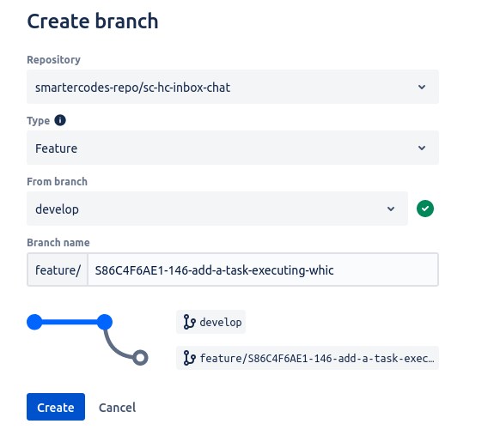The width and height of the screenshot is (494, 448).
Task: Click the feature/ prefix in Branch name
Action: click(58, 269)
